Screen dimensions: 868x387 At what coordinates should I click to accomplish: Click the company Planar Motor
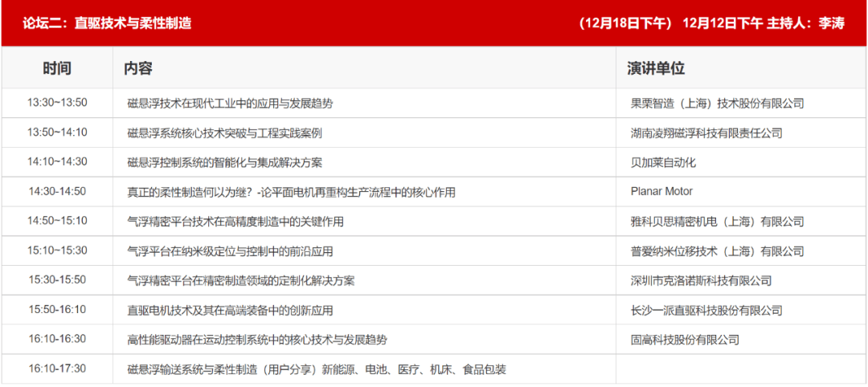[661, 192]
